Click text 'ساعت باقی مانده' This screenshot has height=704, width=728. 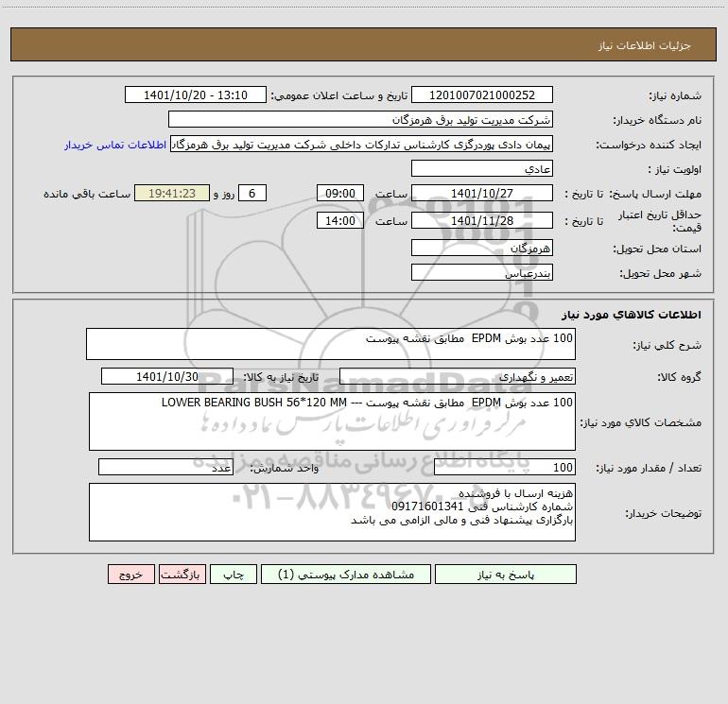click(x=87, y=194)
